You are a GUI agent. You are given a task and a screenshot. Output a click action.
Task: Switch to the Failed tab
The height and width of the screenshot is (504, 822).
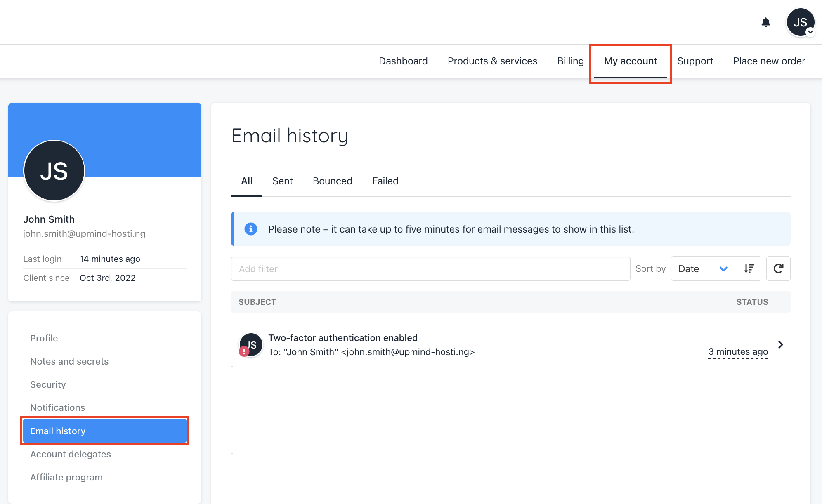point(385,181)
